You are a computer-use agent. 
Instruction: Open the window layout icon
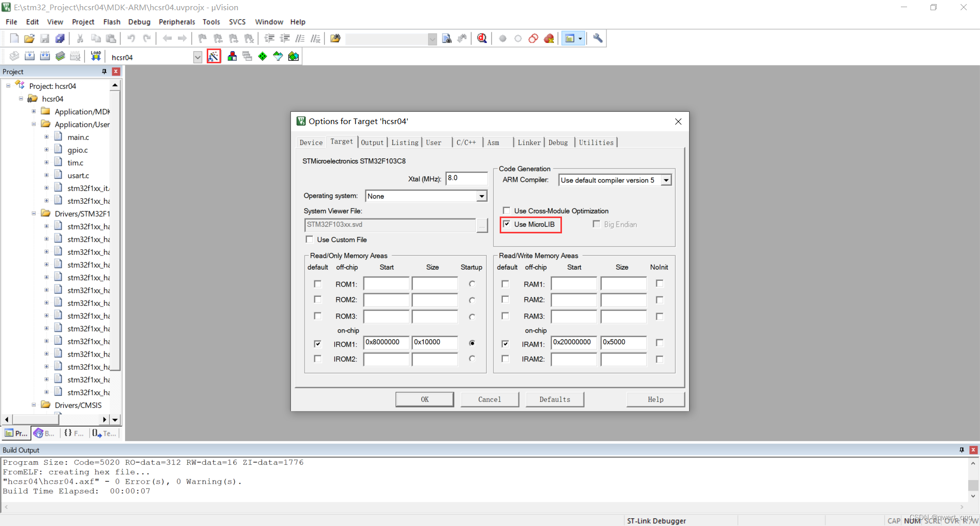click(570, 38)
